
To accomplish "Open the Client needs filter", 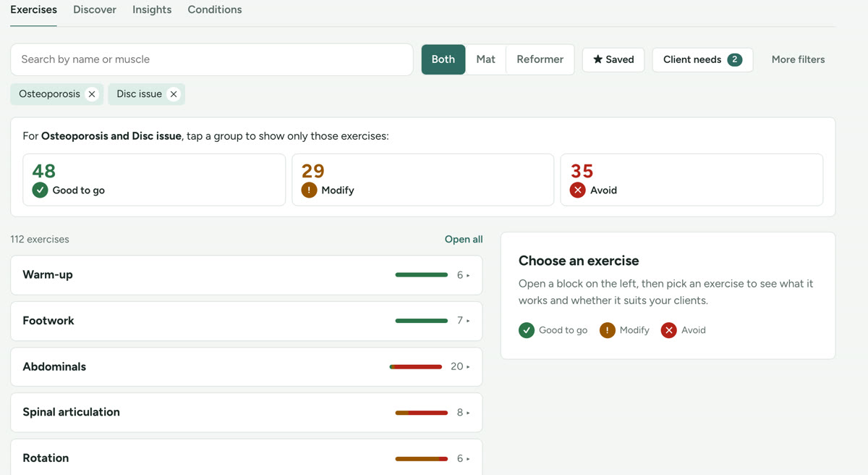I will pos(702,59).
